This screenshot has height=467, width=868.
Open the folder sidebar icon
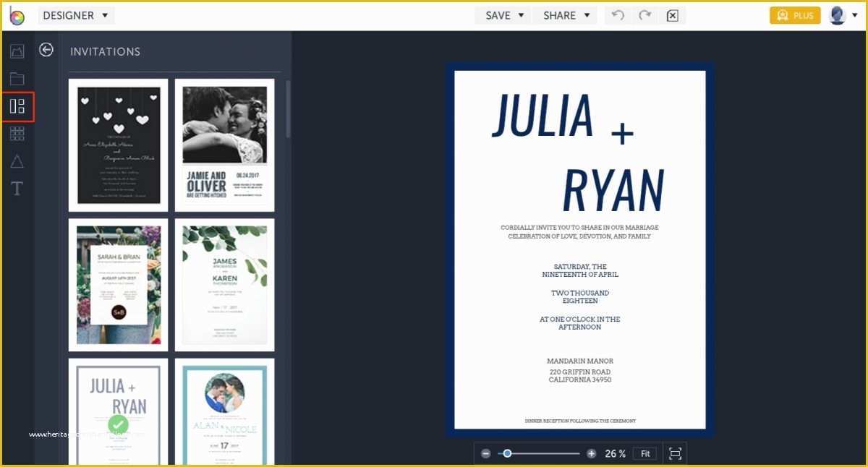point(17,79)
